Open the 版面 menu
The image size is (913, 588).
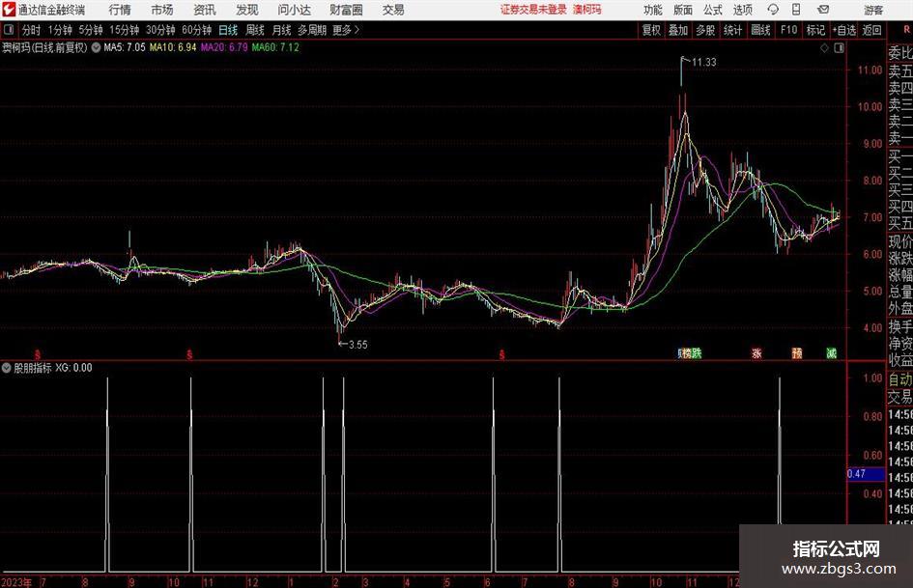[x=682, y=10]
